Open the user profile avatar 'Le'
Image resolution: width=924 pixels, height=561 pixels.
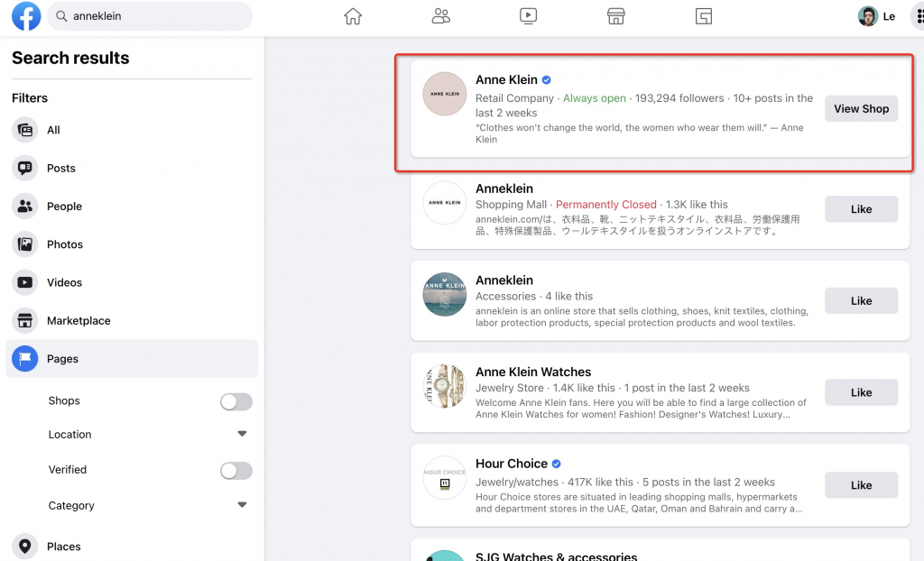[x=868, y=16]
